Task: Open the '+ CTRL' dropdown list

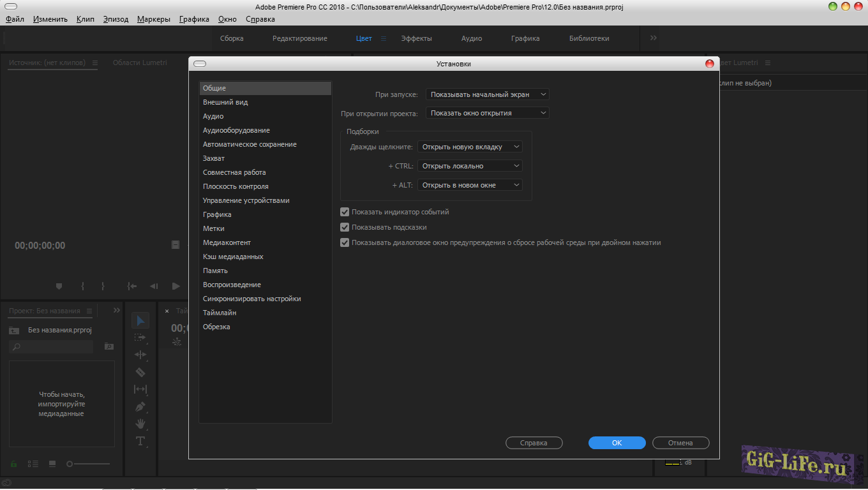Action: point(470,166)
